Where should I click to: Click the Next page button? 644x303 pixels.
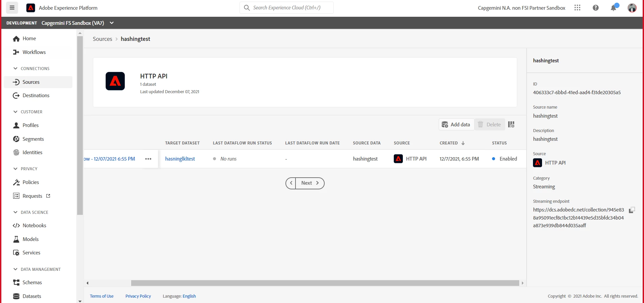310,183
